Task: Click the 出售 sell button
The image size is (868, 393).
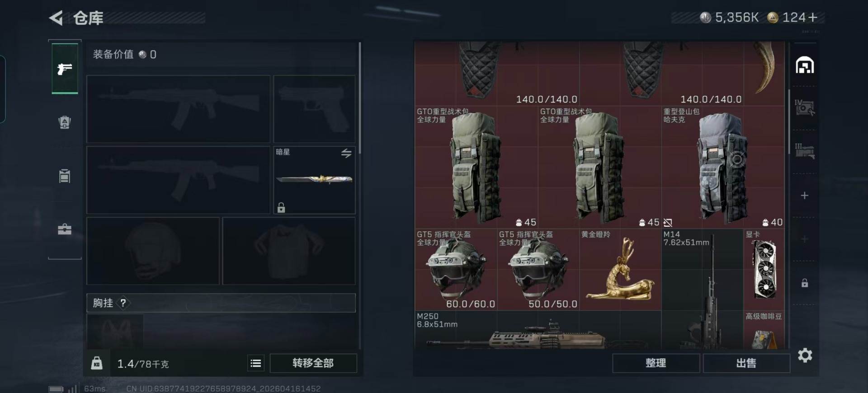Action: point(746,363)
